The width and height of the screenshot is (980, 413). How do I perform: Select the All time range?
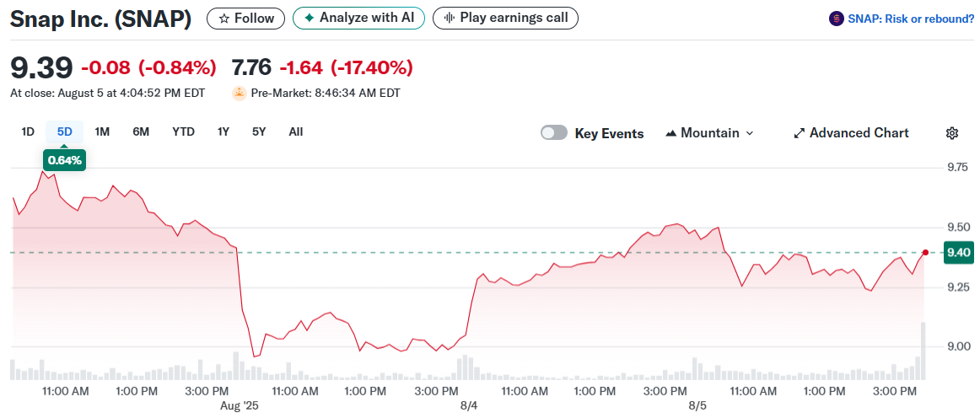(296, 131)
